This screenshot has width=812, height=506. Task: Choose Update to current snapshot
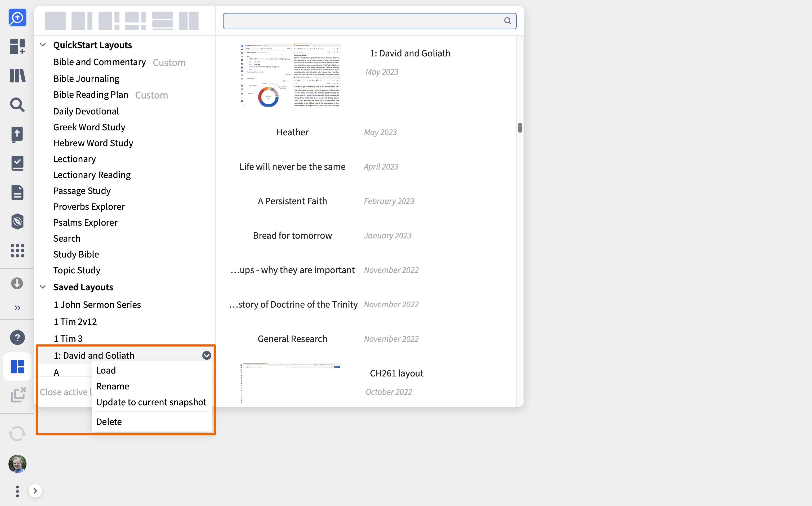click(x=151, y=402)
